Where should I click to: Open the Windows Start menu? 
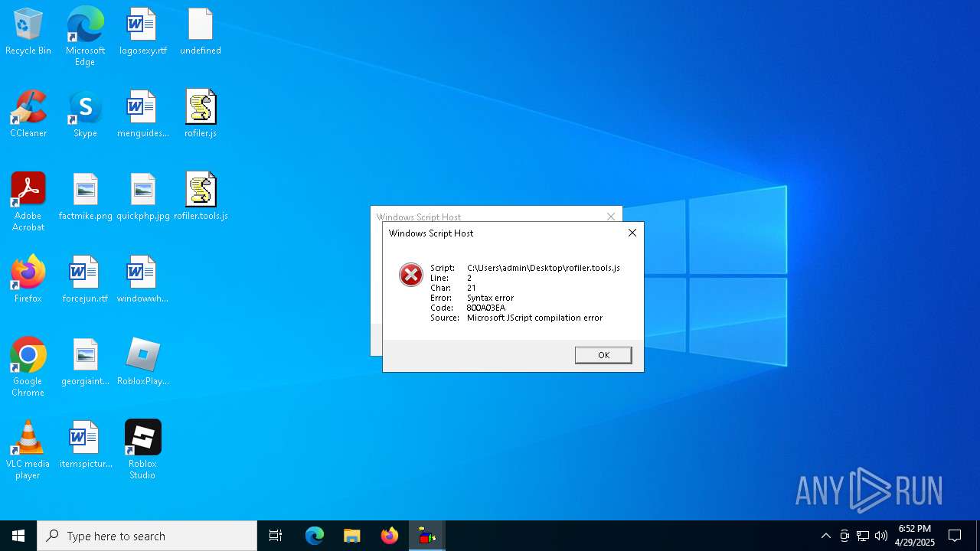tap(18, 536)
